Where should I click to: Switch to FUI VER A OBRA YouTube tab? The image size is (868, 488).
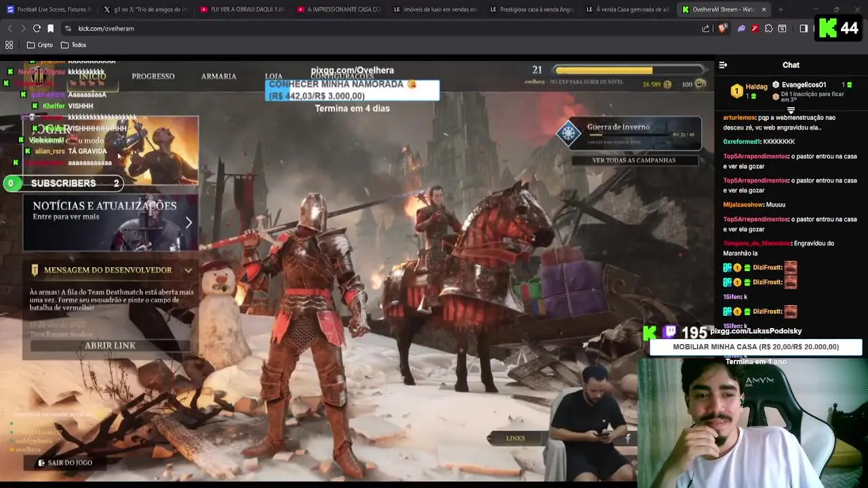(243, 9)
